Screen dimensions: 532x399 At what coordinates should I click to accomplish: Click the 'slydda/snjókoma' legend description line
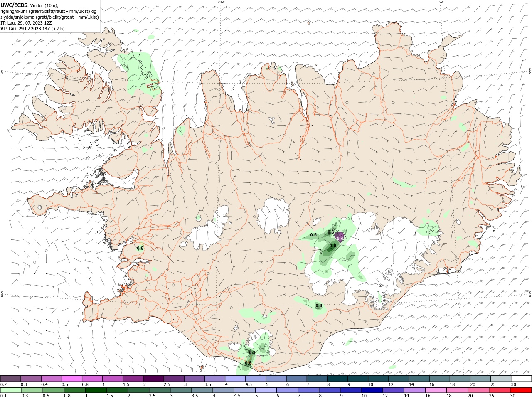pos(49,17)
